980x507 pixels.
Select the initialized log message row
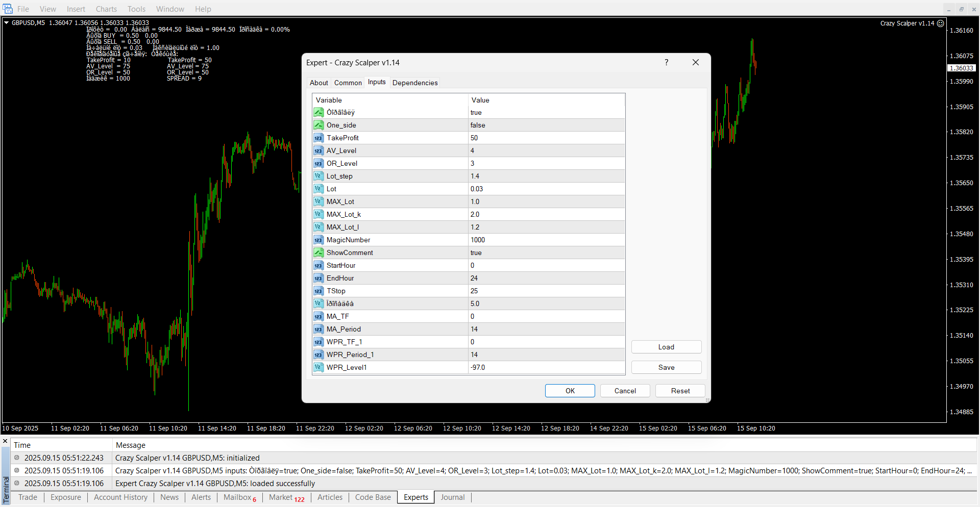click(187, 458)
